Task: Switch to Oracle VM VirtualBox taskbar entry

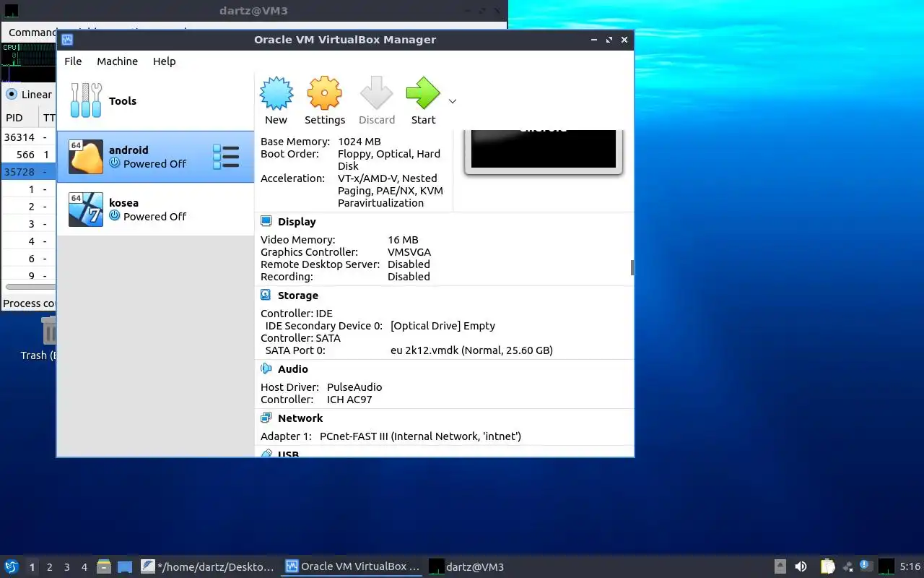Action: 352,566
